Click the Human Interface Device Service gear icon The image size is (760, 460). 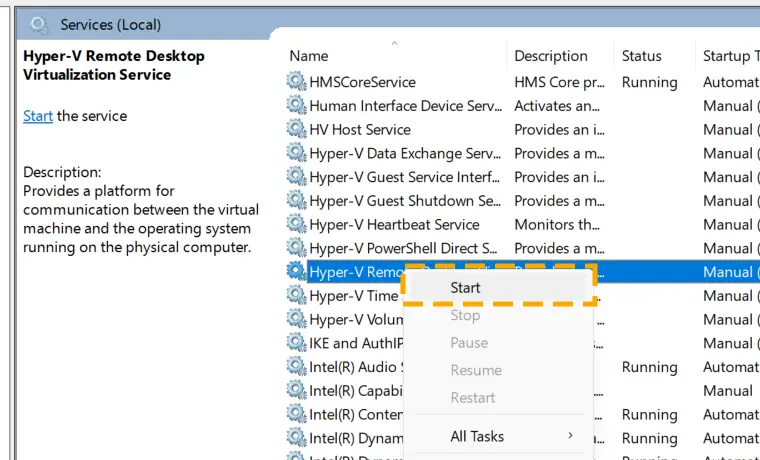pos(296,105)
